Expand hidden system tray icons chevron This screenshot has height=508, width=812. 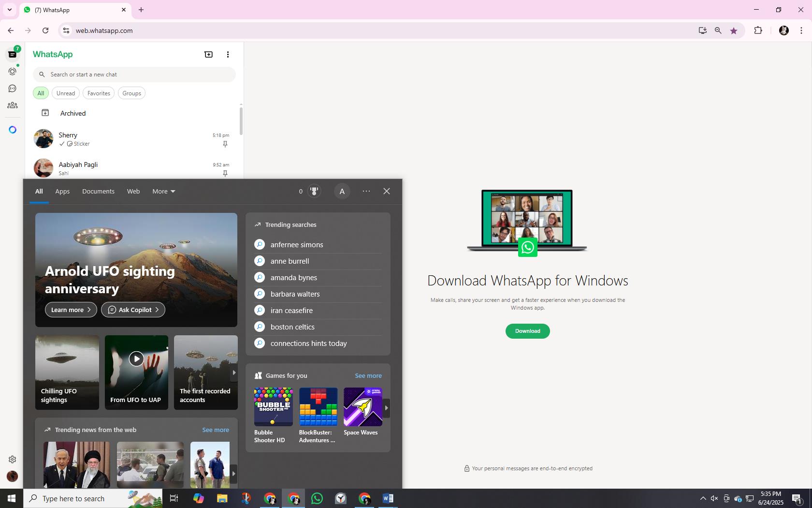[703, 498]
